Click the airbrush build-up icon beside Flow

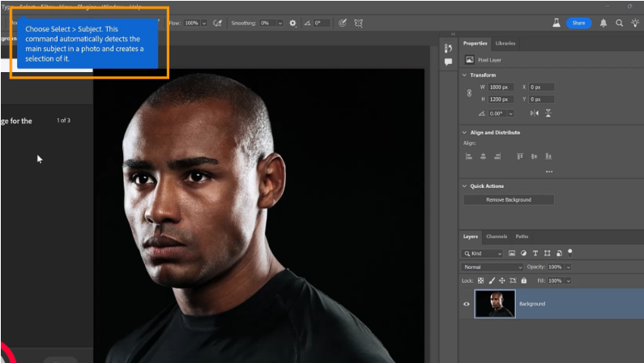point(218,23)
